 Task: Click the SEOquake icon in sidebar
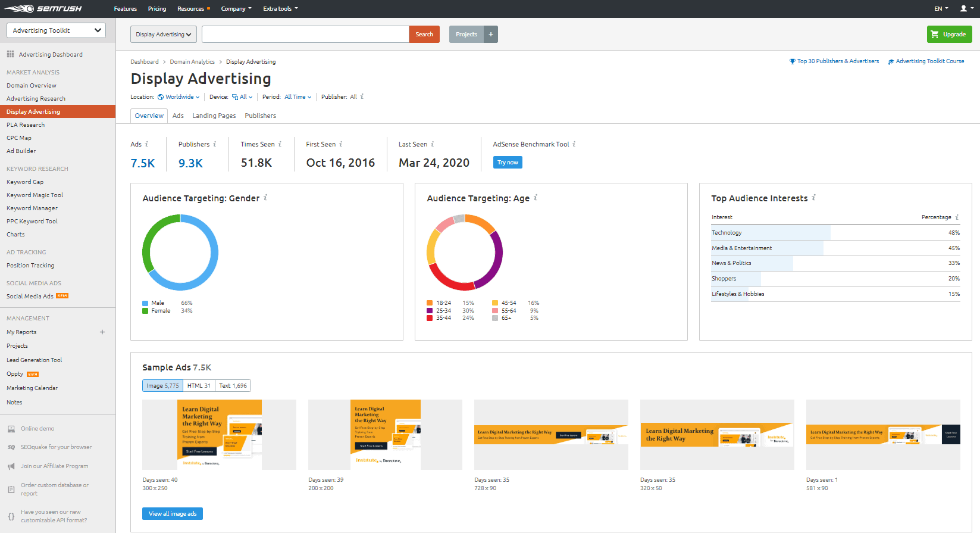click(11, 447)
